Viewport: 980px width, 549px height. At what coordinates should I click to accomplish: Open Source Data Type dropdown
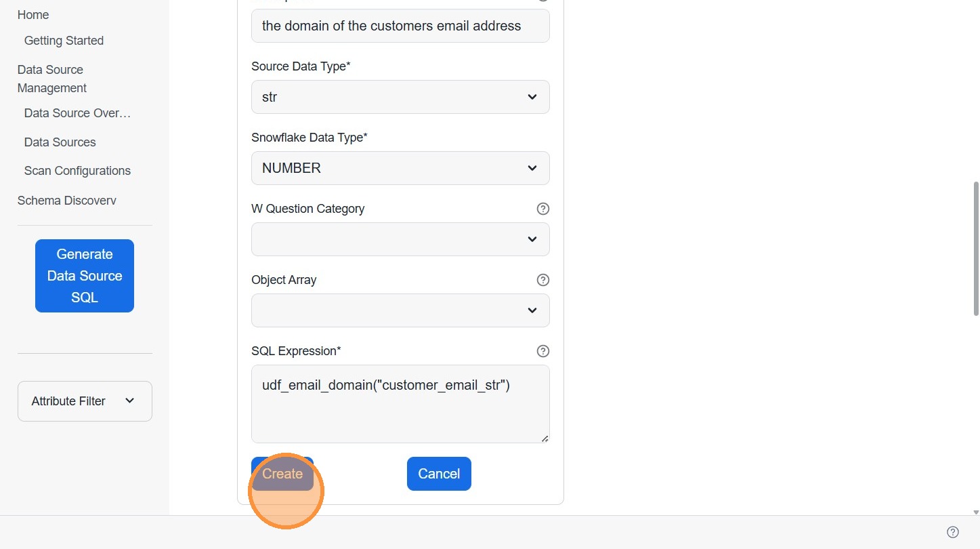coord(400,97)
